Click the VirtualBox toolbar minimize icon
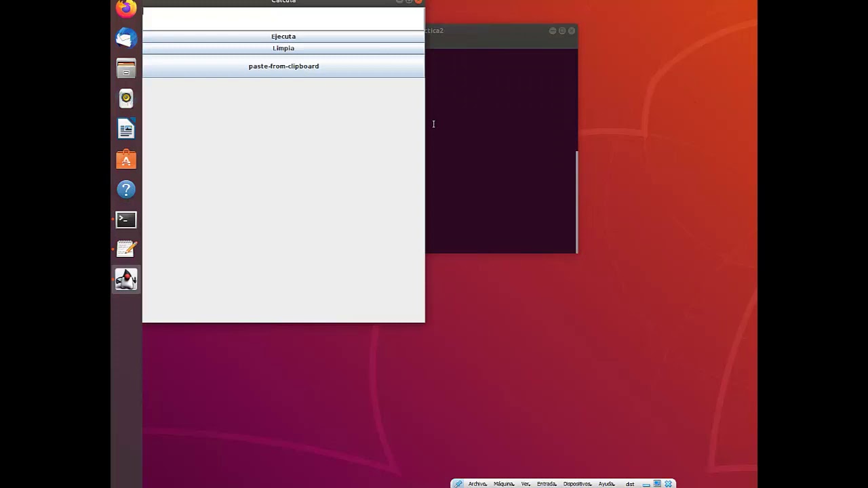This screenshot has height=488, width=868. coord(646,484)
